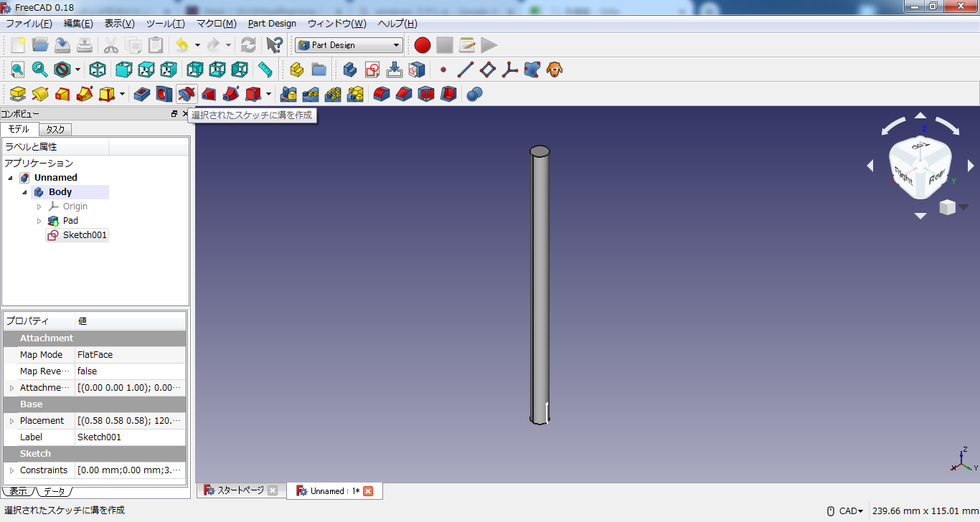The height and width of the screenshot is (522, 980).
Task: Execute macro with the play arrow
Action: (489, 45)
